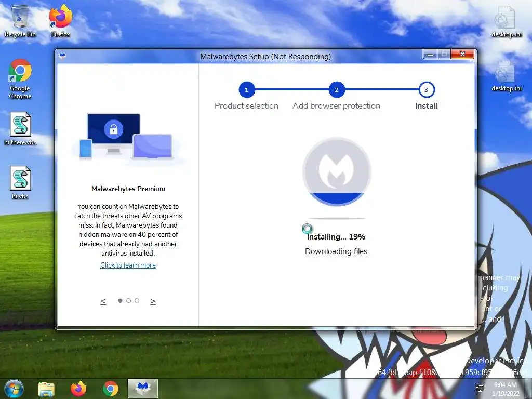Select the first carousel dot
The image size is (532, 399).
tap(120, 301)
